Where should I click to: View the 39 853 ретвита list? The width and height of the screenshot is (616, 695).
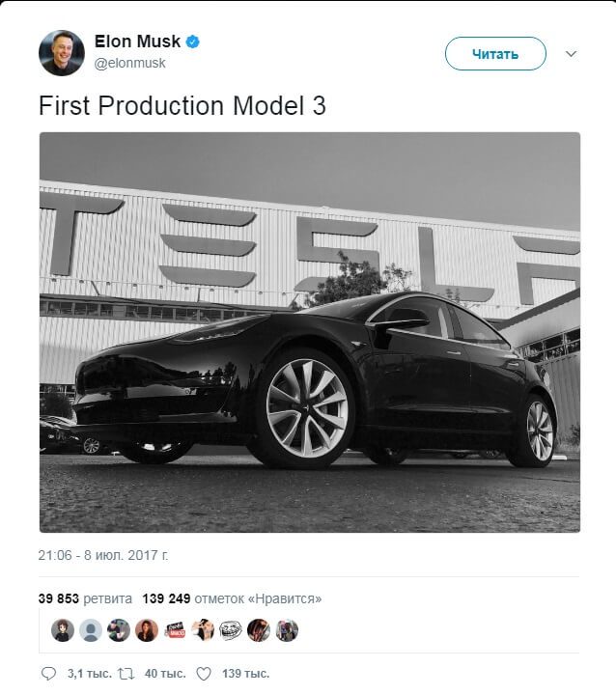point(85,598)
